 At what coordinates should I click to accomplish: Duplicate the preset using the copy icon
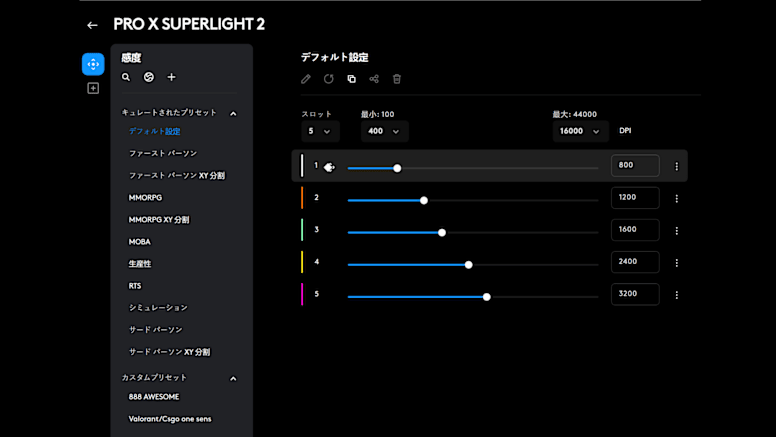click(x=351, y=79)
